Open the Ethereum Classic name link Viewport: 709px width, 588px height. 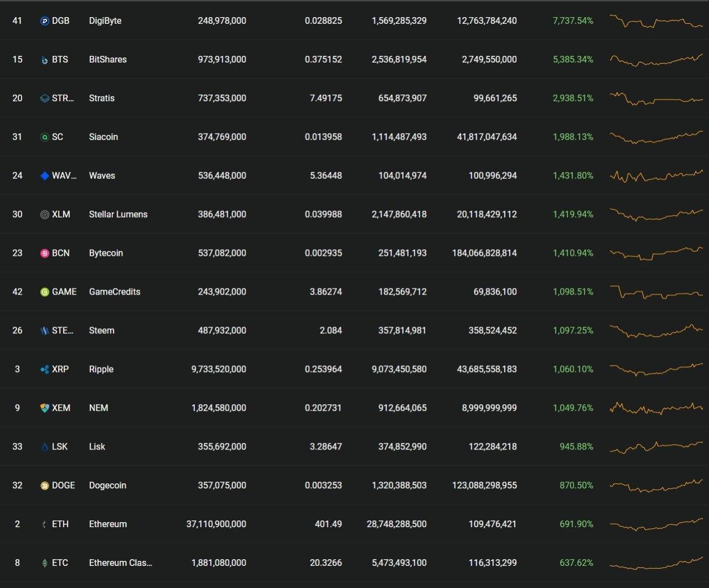pyautogui.click(x=121, y=563)
